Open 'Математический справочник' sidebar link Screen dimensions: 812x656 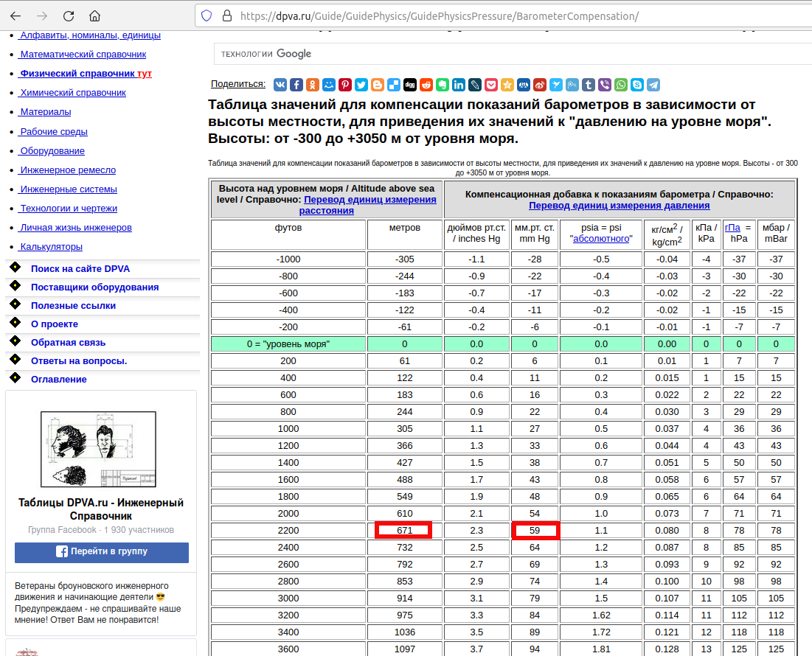[x=83, y=55]
